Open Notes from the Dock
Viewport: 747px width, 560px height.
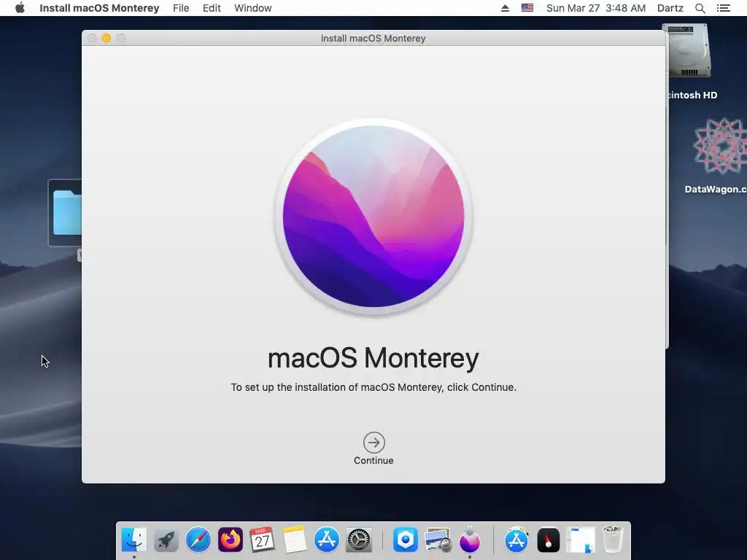(295, 540)
